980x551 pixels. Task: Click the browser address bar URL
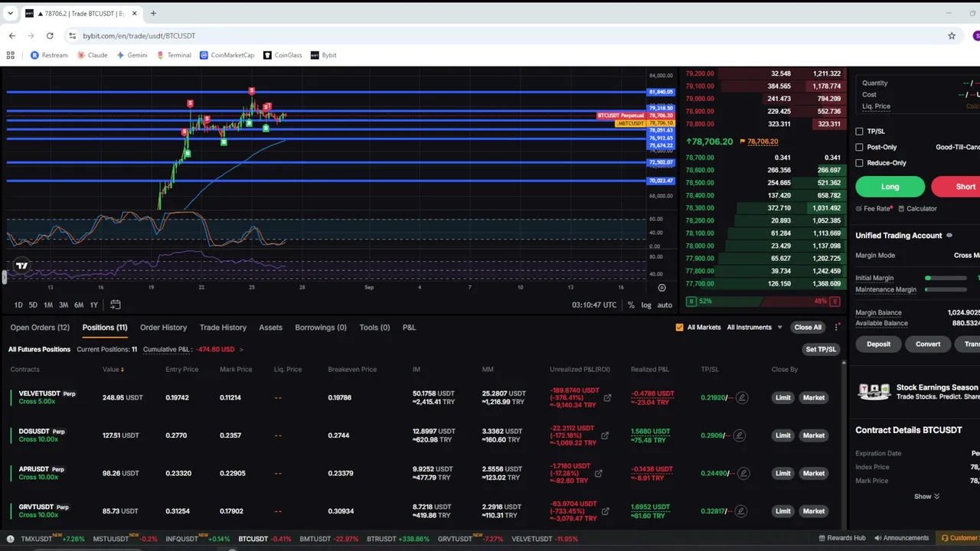(139, 35)
